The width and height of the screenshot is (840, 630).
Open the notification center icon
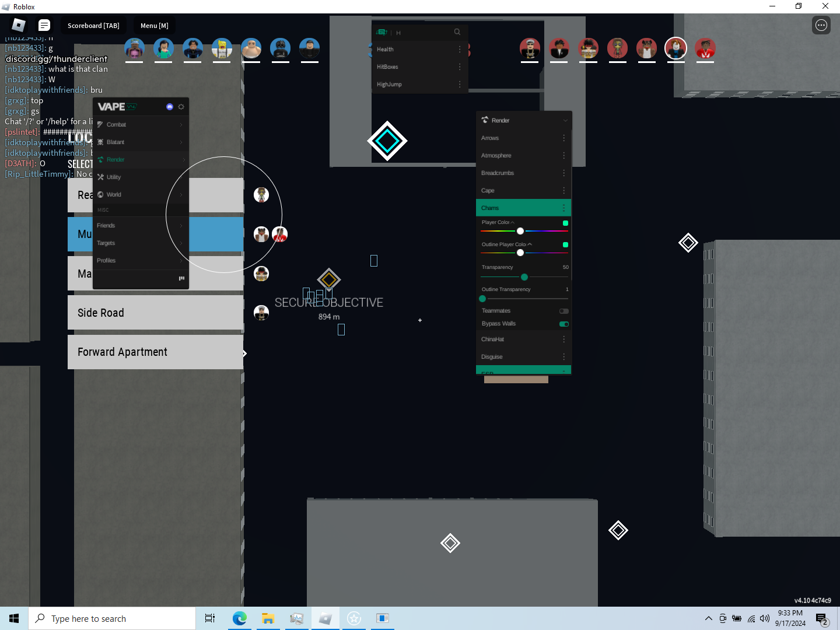click(822, 619)
